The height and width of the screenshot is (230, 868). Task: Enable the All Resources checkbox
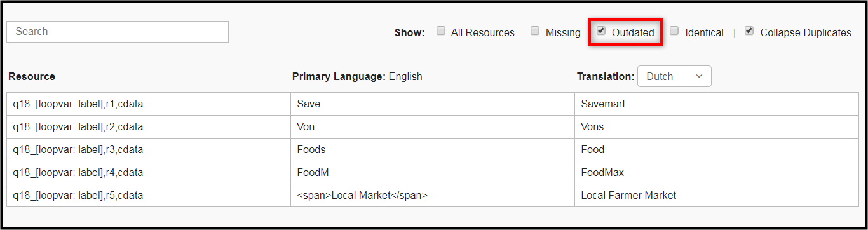[441, 31]
